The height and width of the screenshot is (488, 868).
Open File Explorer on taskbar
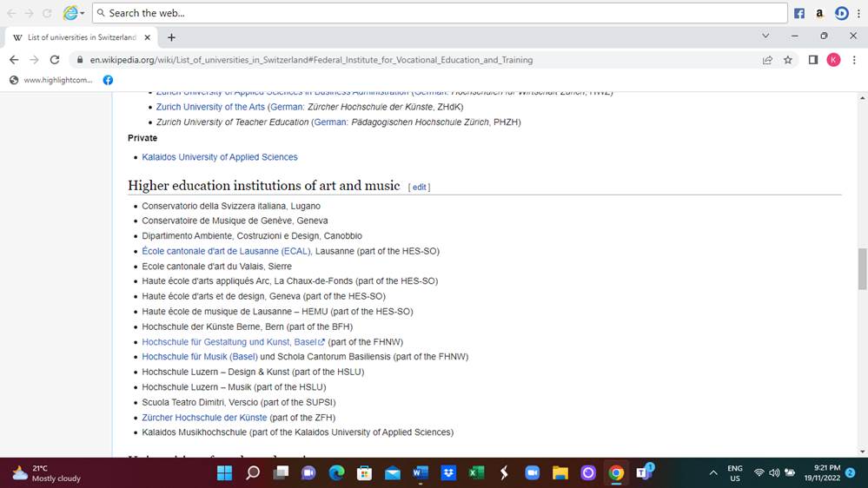click(x=560, y=473)
